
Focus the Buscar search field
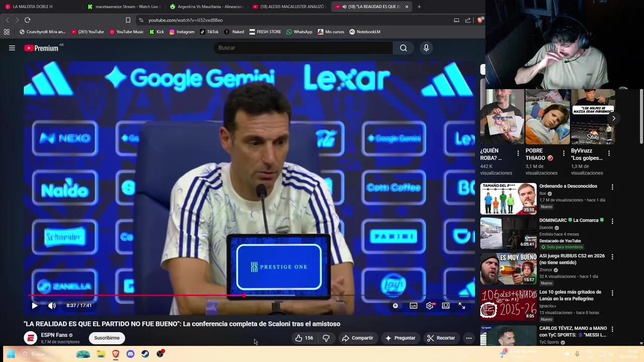point(303,48)
